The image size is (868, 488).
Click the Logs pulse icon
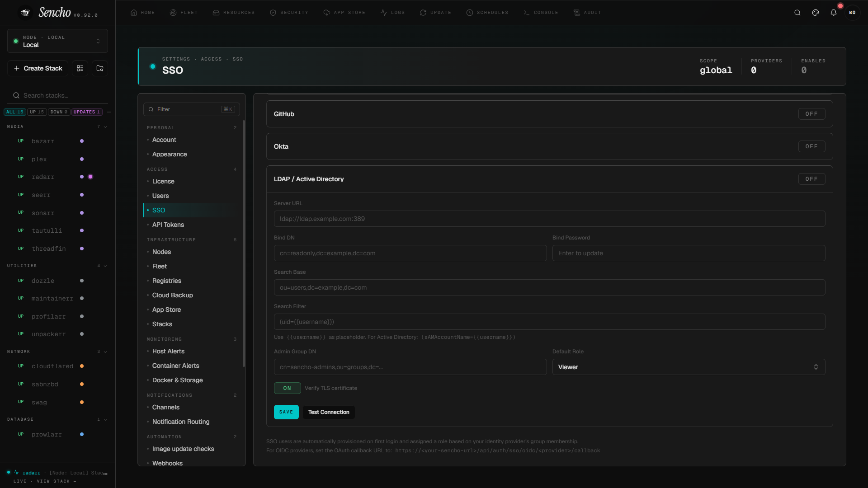(384, 13)
